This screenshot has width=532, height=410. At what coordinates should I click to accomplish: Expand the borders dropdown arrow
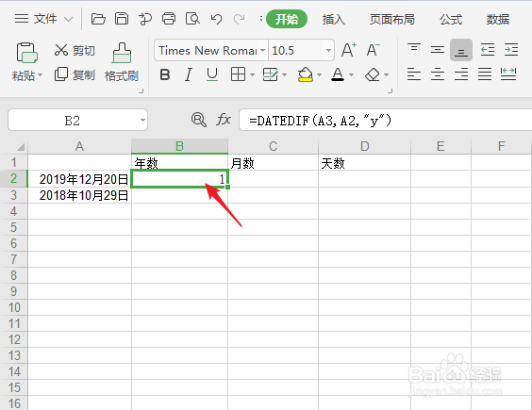tap(252, 75)
